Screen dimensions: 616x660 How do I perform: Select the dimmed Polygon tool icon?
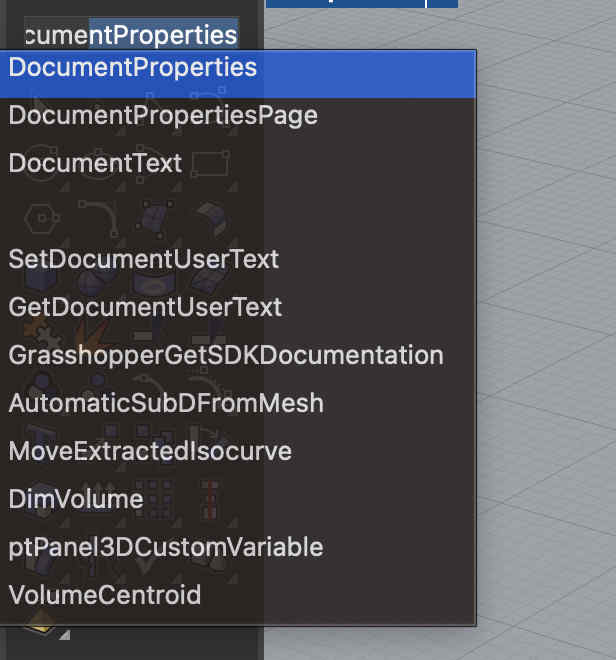point(41,216)
